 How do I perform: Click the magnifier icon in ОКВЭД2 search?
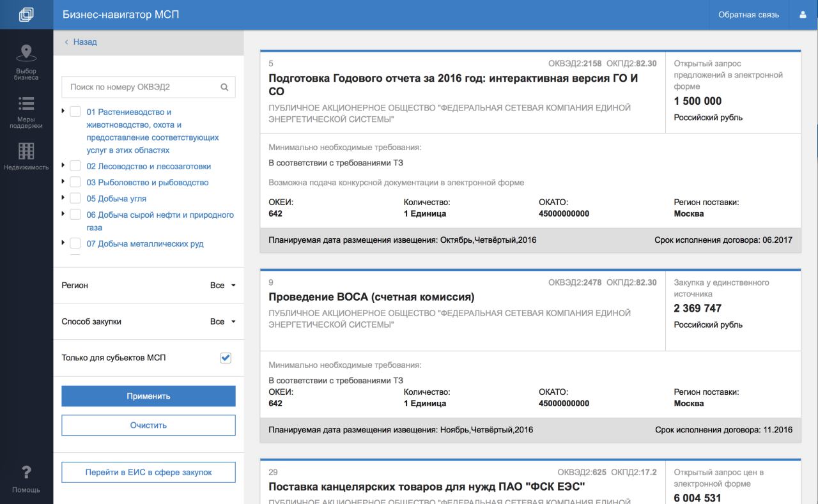click(224, 88)
